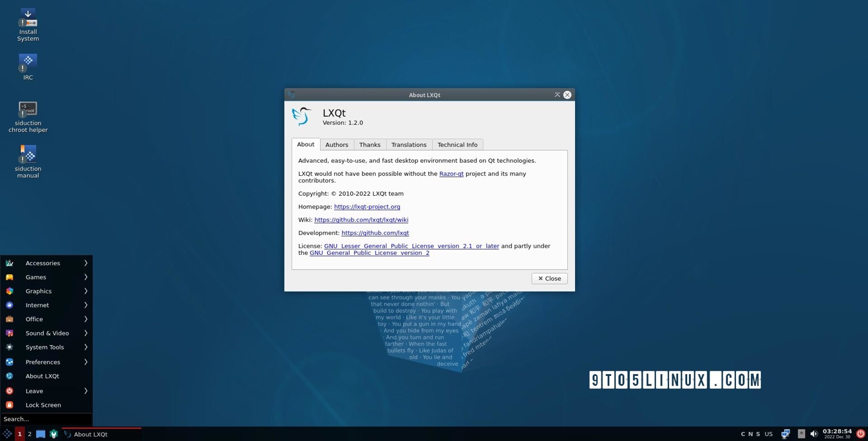This screenshot has height=441, width=868.
Task: Open the Translations tab
Action: coord(409,145)
